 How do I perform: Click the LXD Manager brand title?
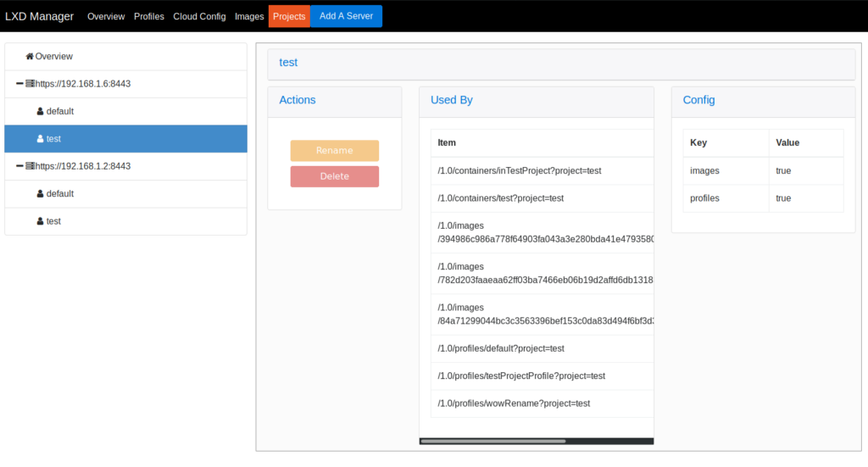click(x=39, y=17)
